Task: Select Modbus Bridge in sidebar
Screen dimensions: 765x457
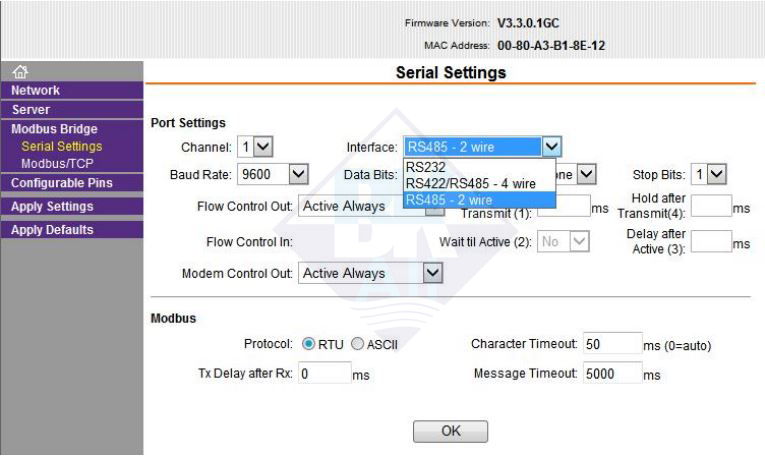Action: click(55, 129)
